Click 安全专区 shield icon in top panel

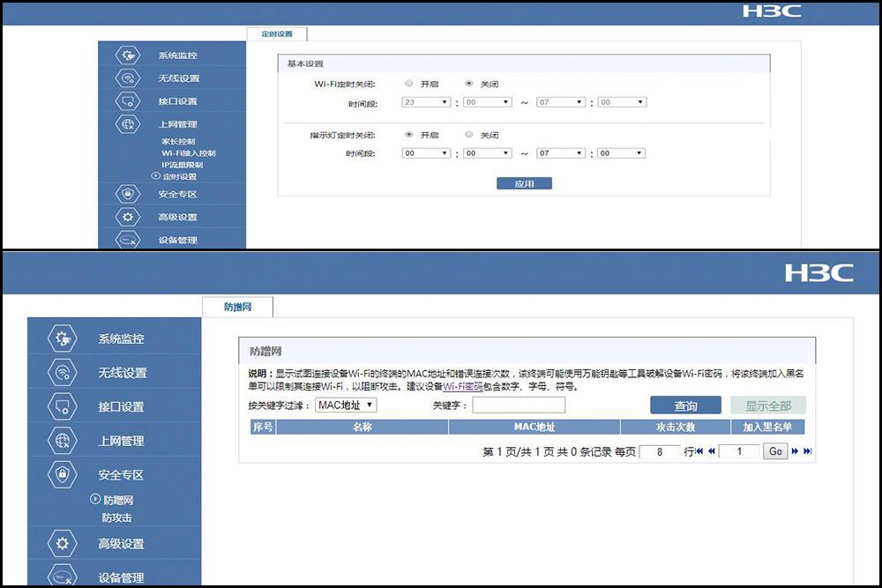pyautogui.click(x=128, y=194)
